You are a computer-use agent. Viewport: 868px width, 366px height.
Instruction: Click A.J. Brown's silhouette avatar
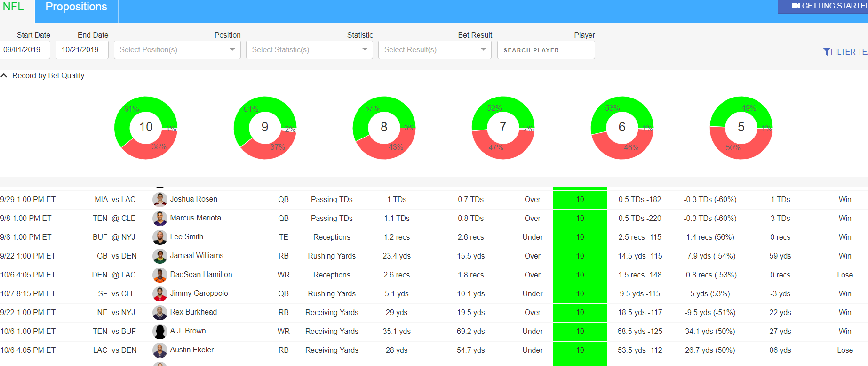[160, 332]
